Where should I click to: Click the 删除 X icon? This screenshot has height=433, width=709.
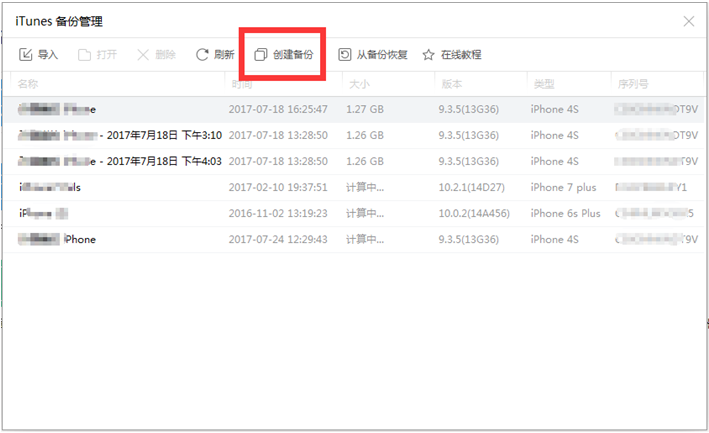143,55
